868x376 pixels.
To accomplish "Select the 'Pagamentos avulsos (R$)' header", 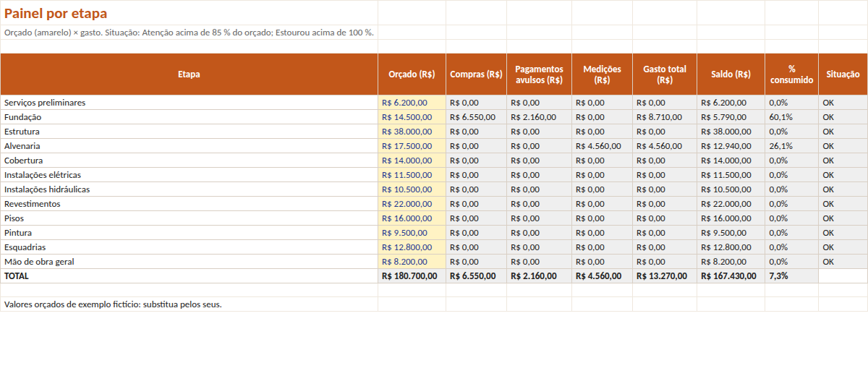I will coord(539,74).
